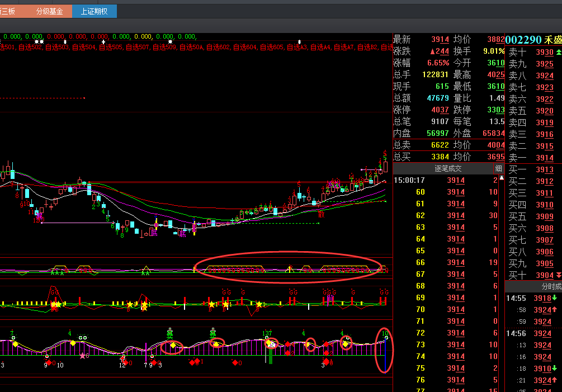Screen dimensions: 562x392
Task: Click the 14:55 3918 time-sale row
Action: coord(533,298)
